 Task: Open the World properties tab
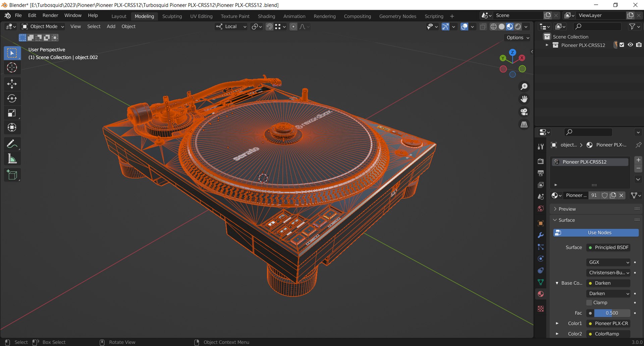coord(541,209)
